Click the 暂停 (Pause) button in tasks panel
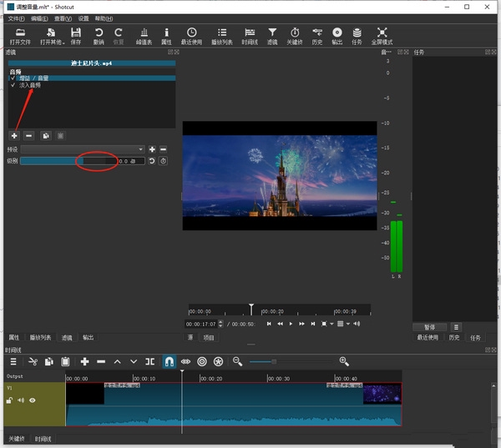The image size is (501, 448). [430, 327]
